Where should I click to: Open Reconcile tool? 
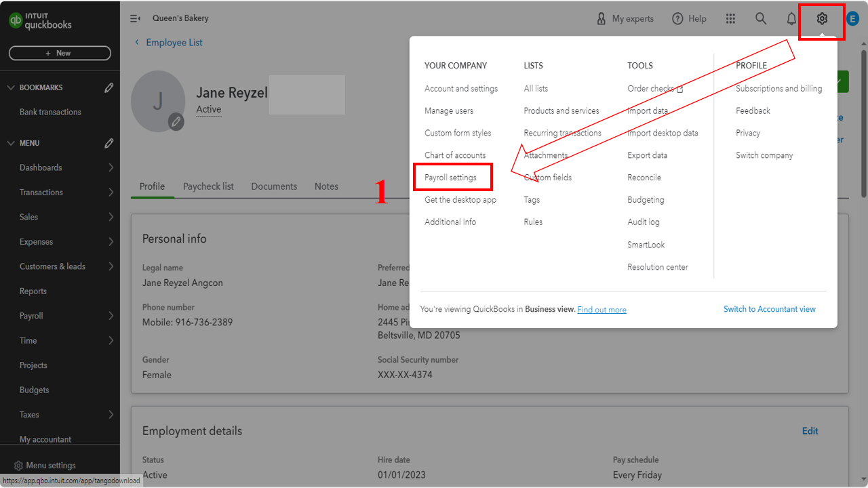click(x=644, y=178)
